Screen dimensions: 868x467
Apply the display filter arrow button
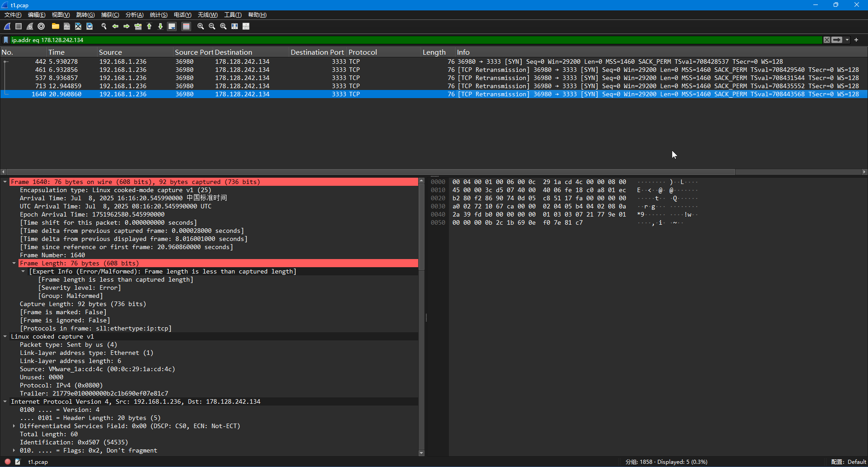[x=837, y=40]
